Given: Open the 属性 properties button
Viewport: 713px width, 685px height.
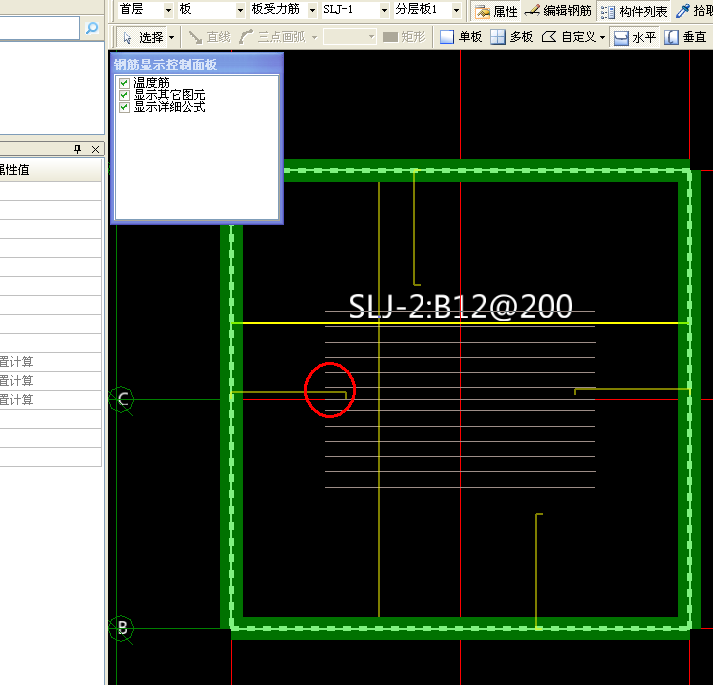Looking at the screenshot, I should 496,11.
